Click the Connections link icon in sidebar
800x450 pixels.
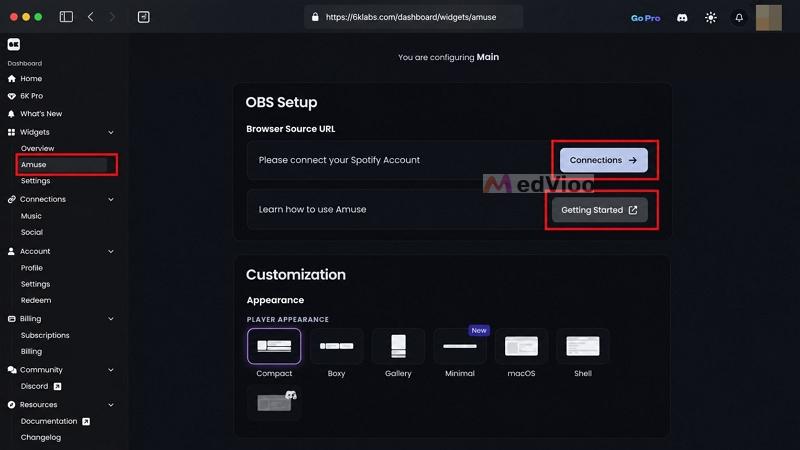coord(11,199)
